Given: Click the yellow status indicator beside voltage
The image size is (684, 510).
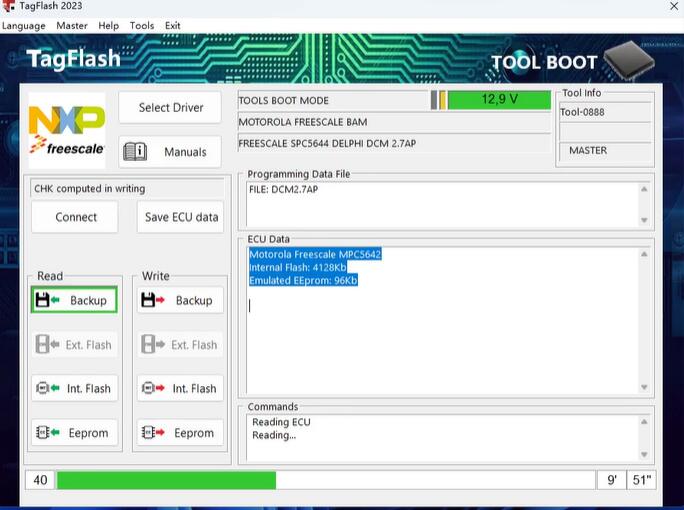Looking at the screenshot, I should tap(442, 100).
